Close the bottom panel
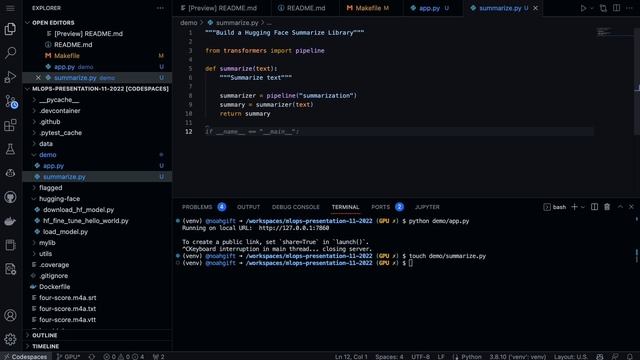The height and width of the screenshot is (360, 640). click(x=631, y=207)
